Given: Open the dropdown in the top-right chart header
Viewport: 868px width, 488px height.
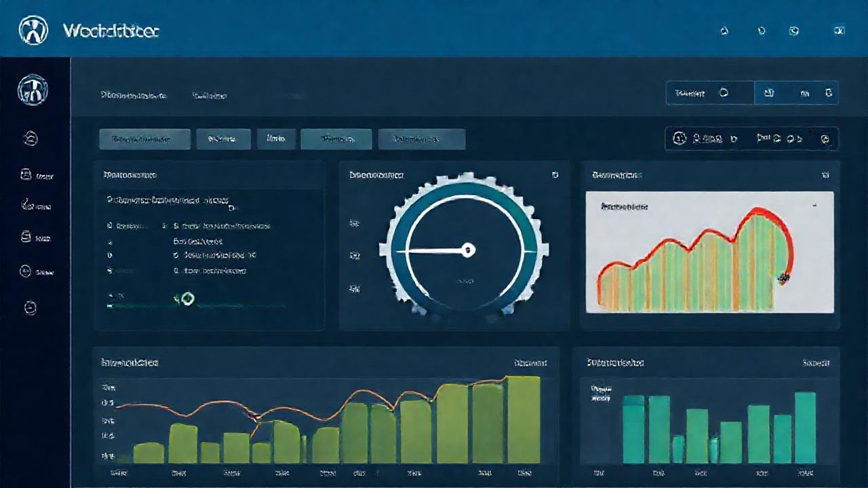Looking at the screenshot, I should click(x=826, y=175).
